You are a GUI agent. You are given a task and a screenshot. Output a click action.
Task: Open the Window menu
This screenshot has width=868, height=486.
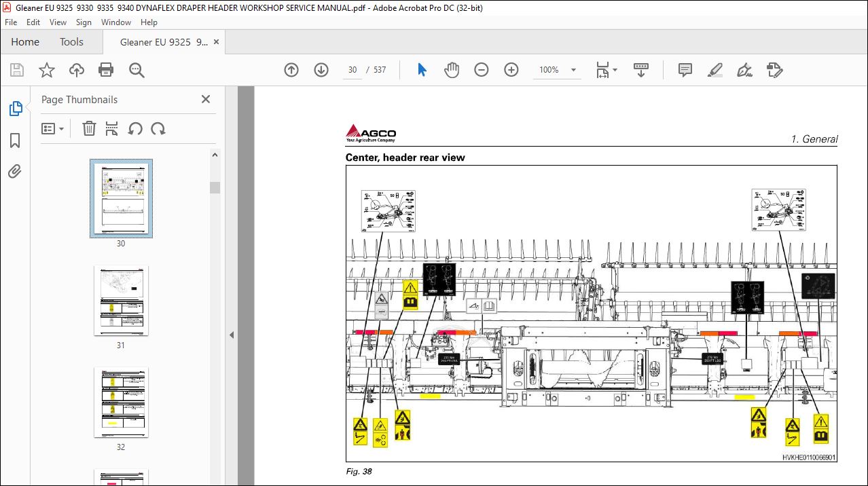[x=116, y=22]
